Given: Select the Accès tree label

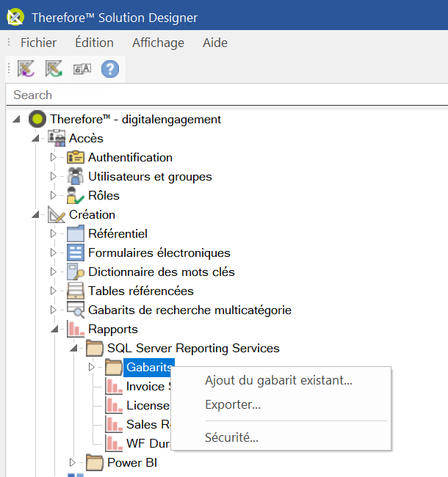Looking at the screenshot, I should pyautogui.click(x=86, y=138).
